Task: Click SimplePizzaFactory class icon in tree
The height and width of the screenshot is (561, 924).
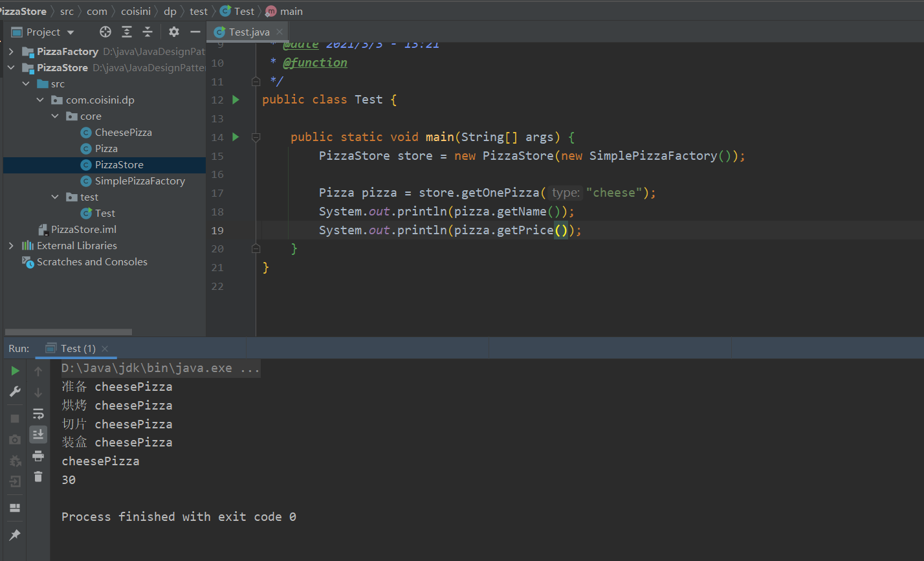Action: point(85,181)
